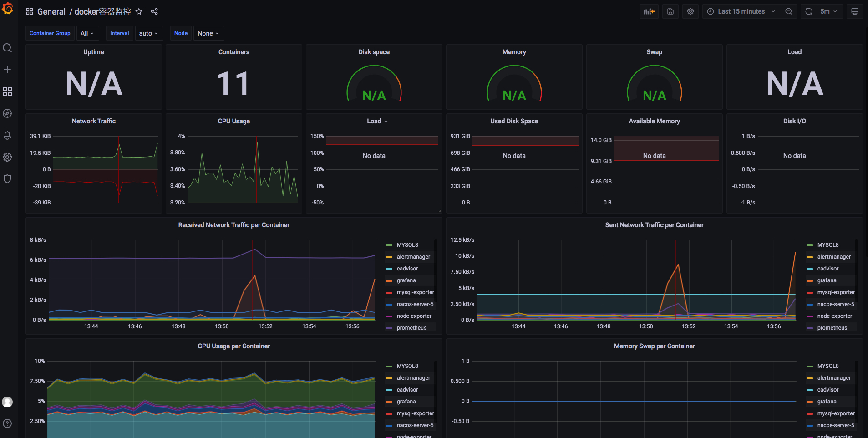Image resolution: width=868 pixels, height=438 pixels.
Task: Click the docker容器监控 dashboard title
Action: coord(102,11)
